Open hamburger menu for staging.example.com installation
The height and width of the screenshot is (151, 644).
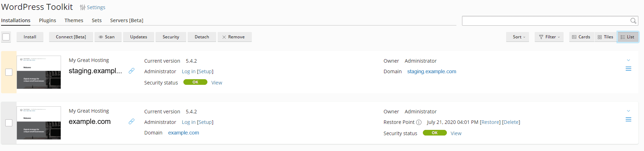click(x=628, y=69)
